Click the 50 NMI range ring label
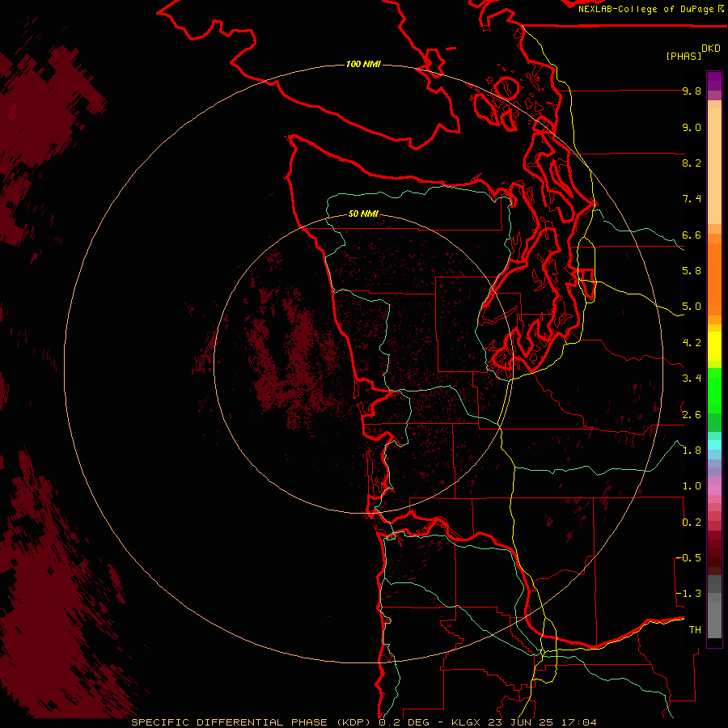 click(x=363, y=214)
